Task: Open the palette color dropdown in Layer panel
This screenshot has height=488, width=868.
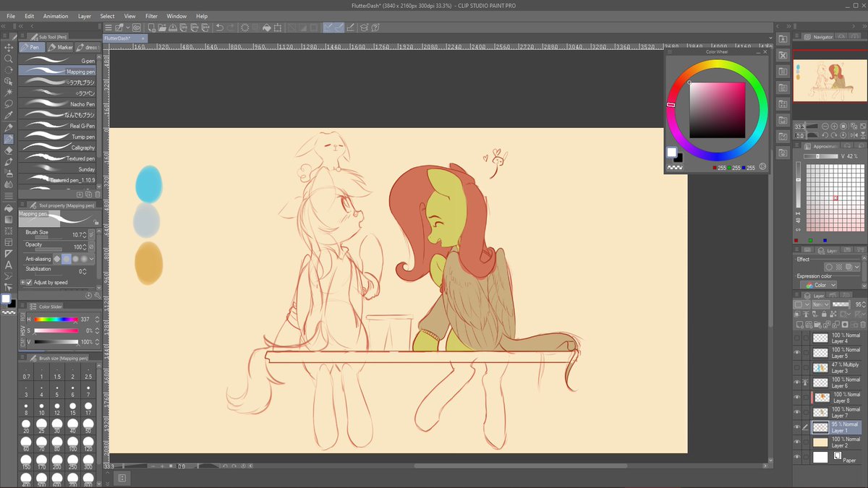Action: [x=801, y=305]
